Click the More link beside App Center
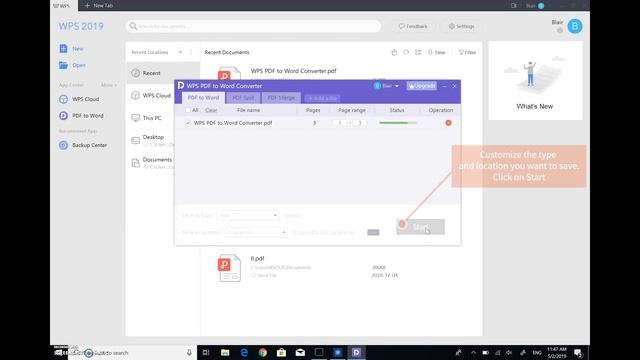Image resolution: width=640 pixels, height=360 pixels. coord(109,85)
